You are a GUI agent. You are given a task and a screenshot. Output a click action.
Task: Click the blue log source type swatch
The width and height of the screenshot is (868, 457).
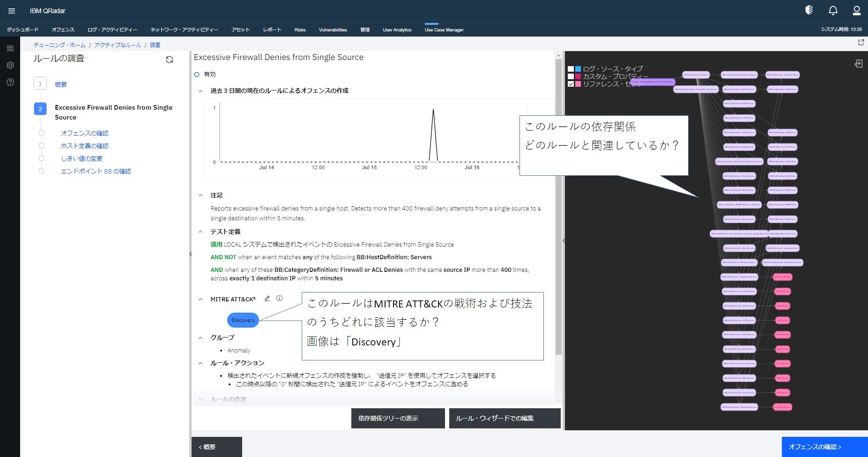click(578, 69)
